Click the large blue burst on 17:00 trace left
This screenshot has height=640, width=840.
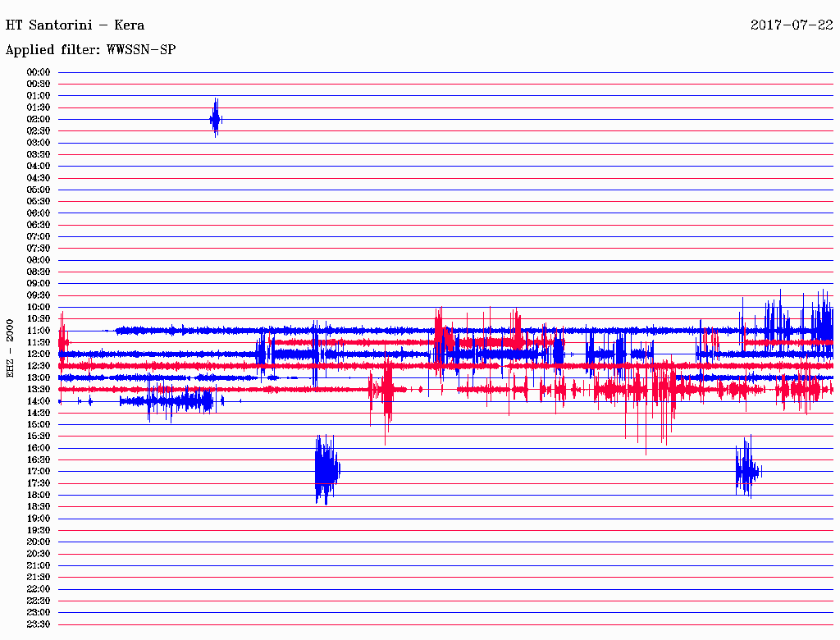[x=326, y=470]
